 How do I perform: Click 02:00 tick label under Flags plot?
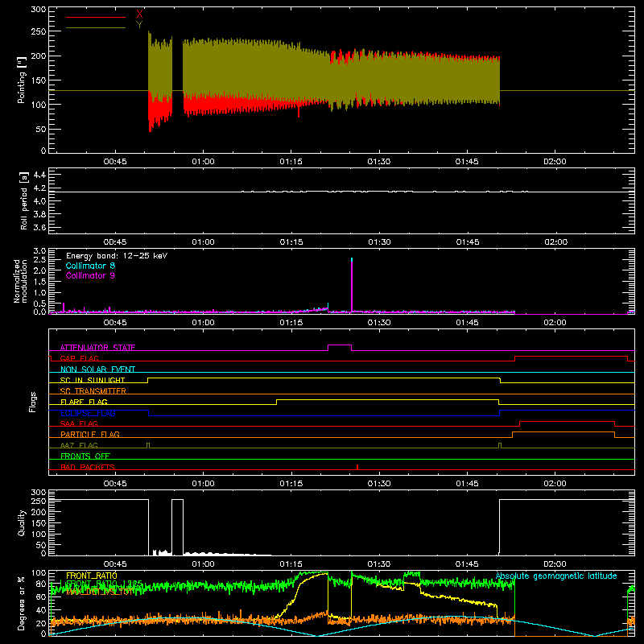[555, 484]
